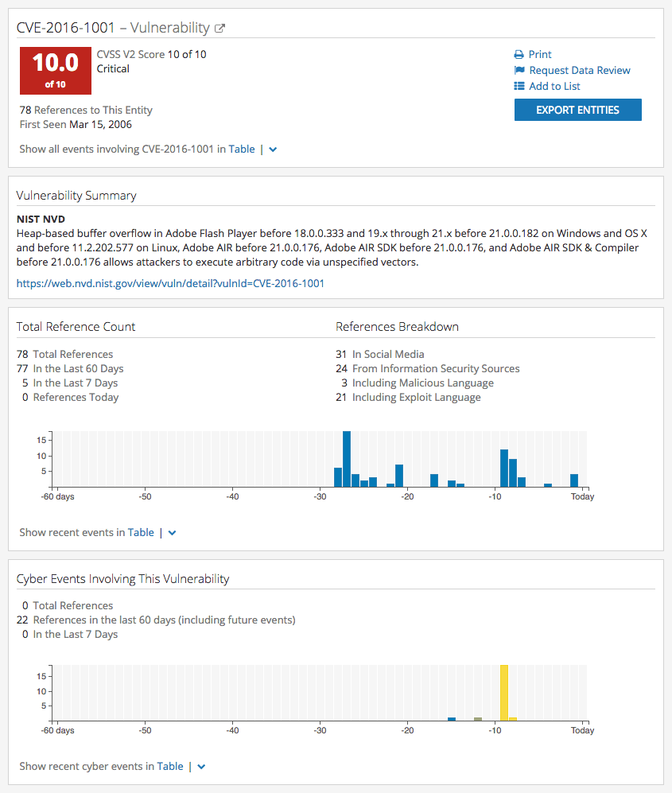The image size is (672, 793).
Task: Expand chevron next to CVE-2016-1001 events Table
Action: coord(273,150)
